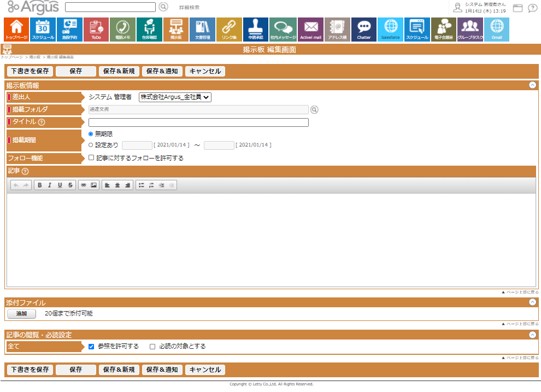Open the help question mark icon at top right
The image size is (541, 392).
pos(532,8)
